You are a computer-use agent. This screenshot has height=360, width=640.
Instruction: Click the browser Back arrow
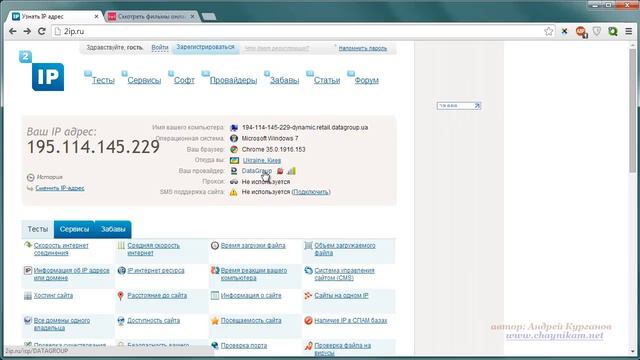pos(13,31)
